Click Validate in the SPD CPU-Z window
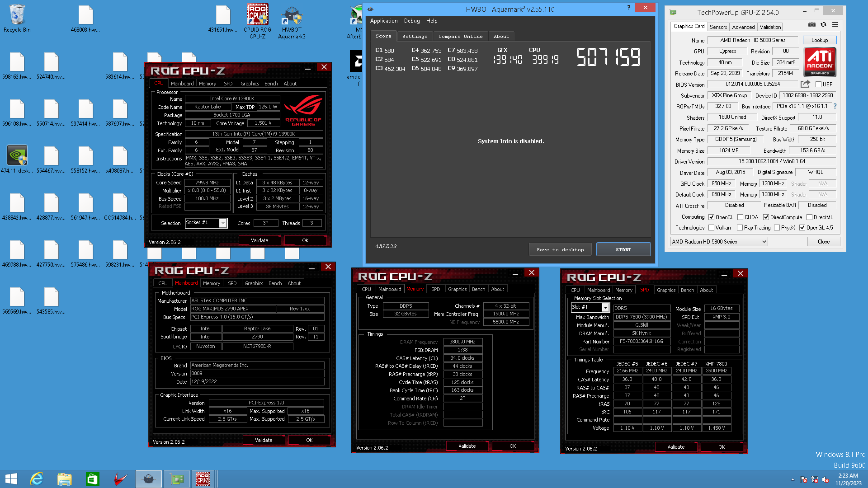Viewport: 868px width, 488px height. coord(676,447)
